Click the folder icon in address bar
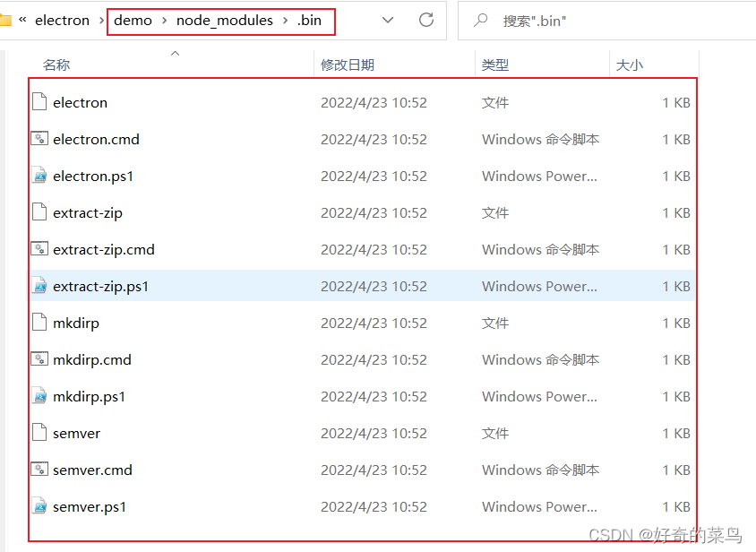 [5, 21]
